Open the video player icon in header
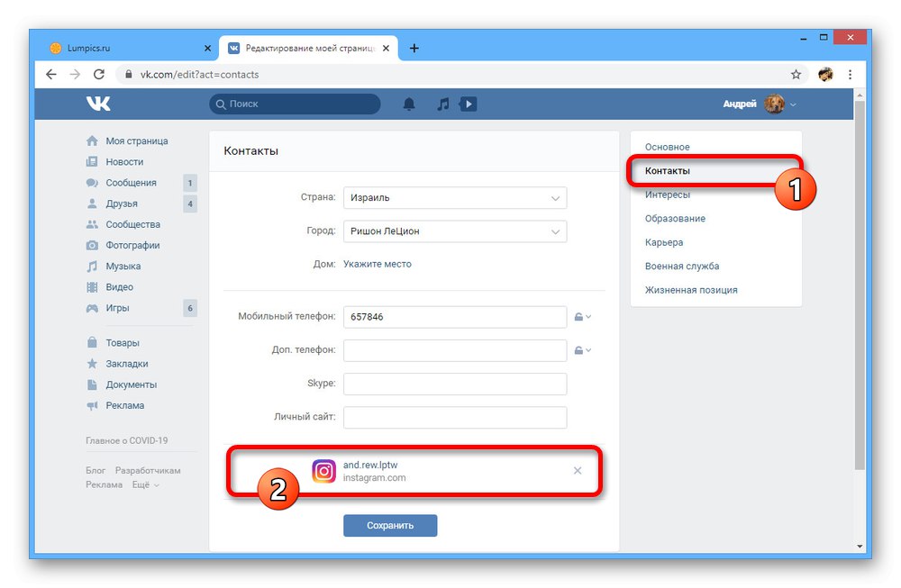The image size is (901, 588). point(469,104)
